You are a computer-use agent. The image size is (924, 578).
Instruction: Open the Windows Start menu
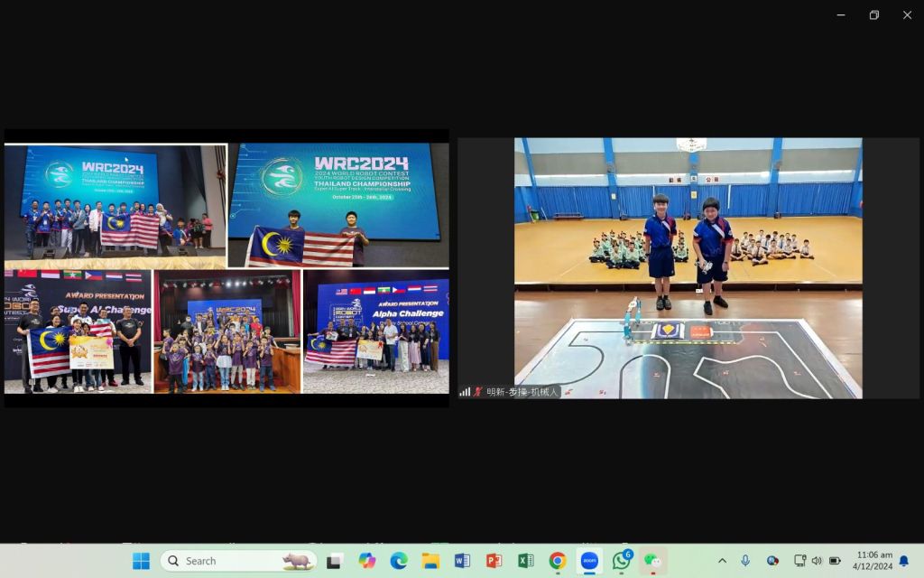tap(141, 561)
